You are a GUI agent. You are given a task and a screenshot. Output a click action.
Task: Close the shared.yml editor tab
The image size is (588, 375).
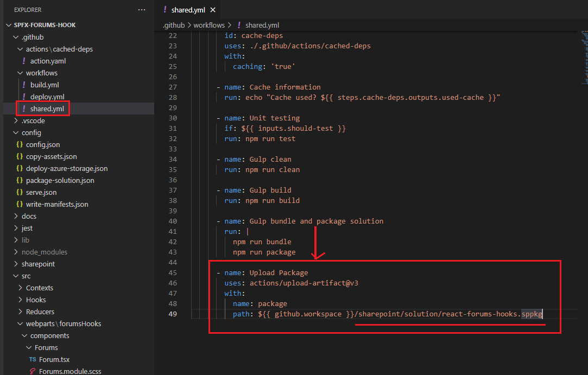212,10
